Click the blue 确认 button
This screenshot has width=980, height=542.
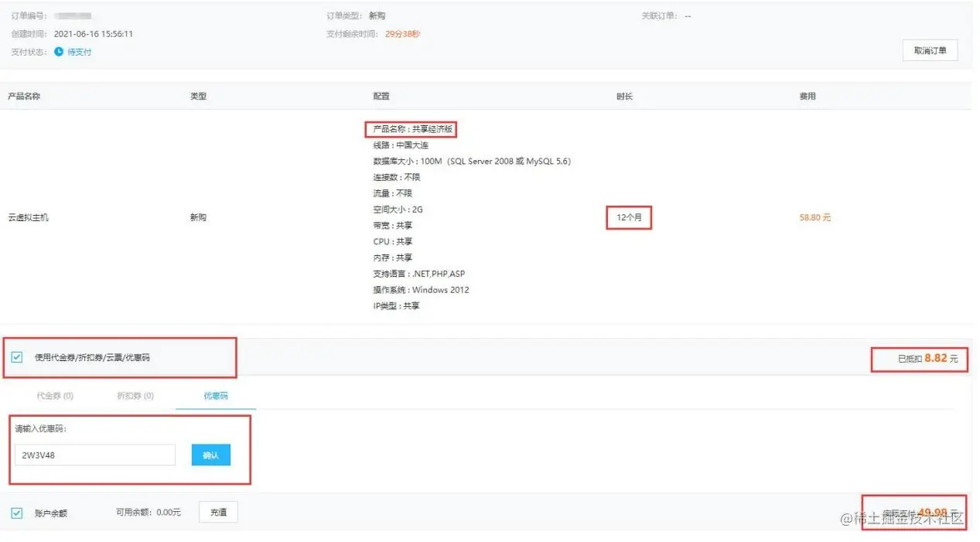pos(211,455)
